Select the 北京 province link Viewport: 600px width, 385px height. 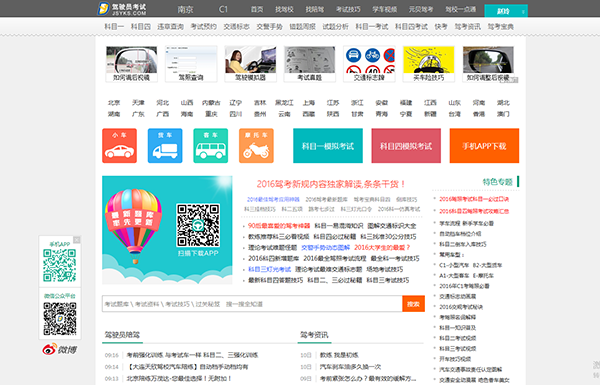(x=114, y=103)
